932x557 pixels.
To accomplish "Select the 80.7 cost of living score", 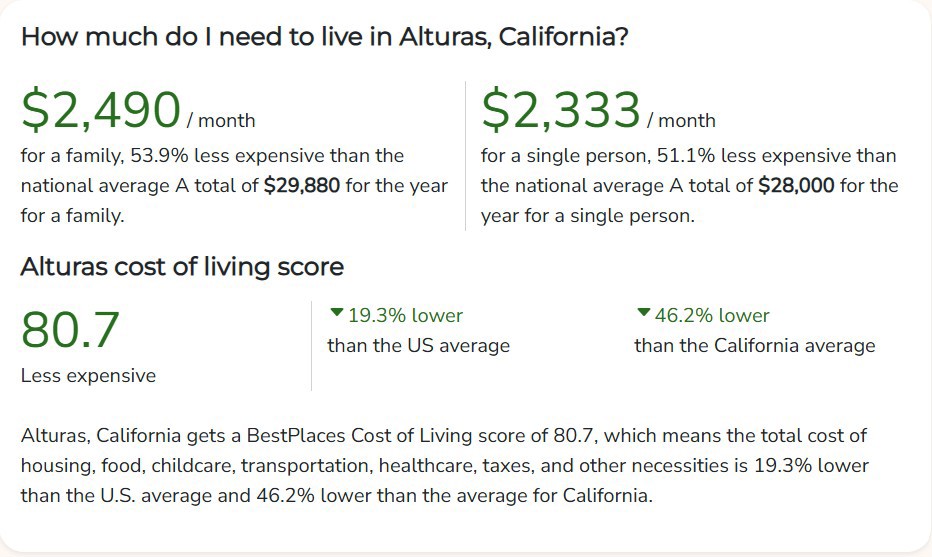I will pos(70,330).
